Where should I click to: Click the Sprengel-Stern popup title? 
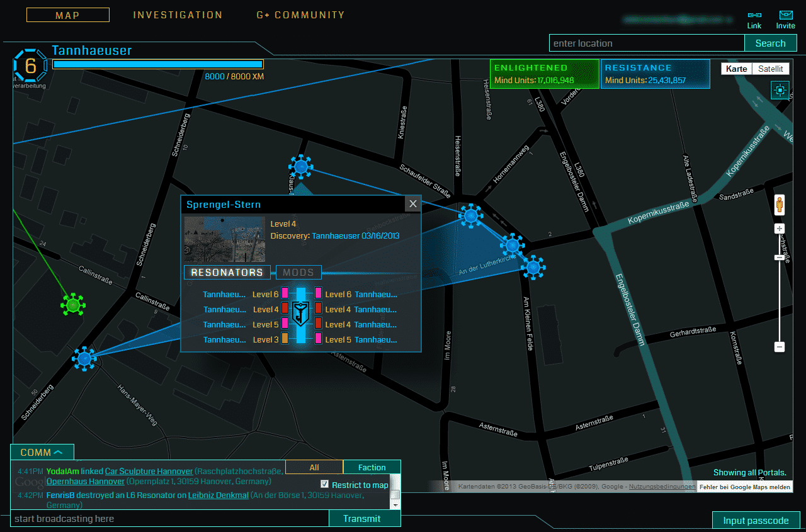click(x=224, y=204)
